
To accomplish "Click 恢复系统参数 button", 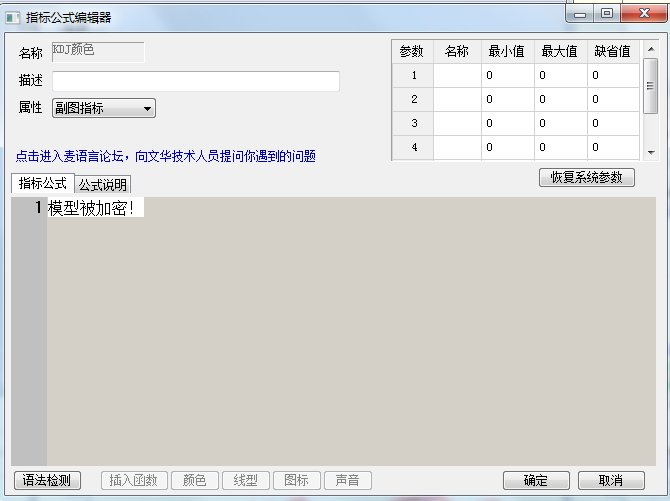I will pos(587,177).
